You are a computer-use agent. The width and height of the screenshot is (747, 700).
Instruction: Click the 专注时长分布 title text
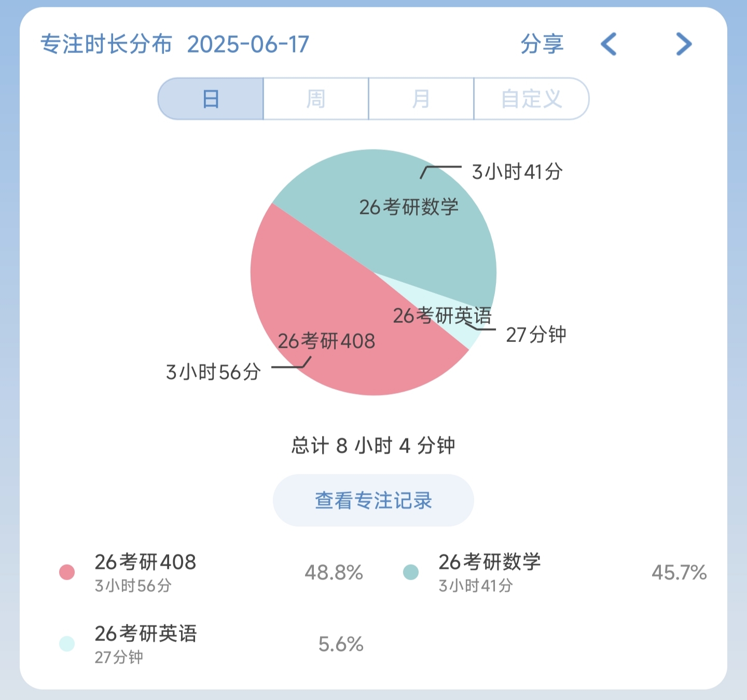pos(106,45)
